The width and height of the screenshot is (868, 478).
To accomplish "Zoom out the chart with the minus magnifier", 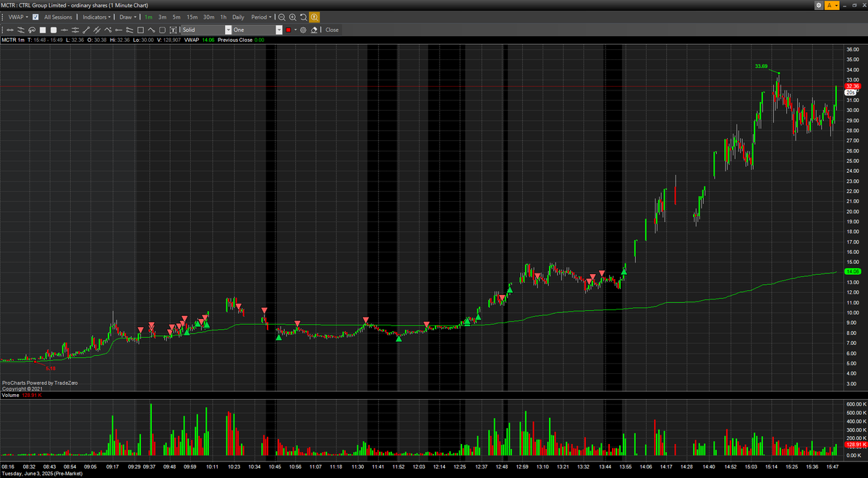I will (x=281, y=17).
